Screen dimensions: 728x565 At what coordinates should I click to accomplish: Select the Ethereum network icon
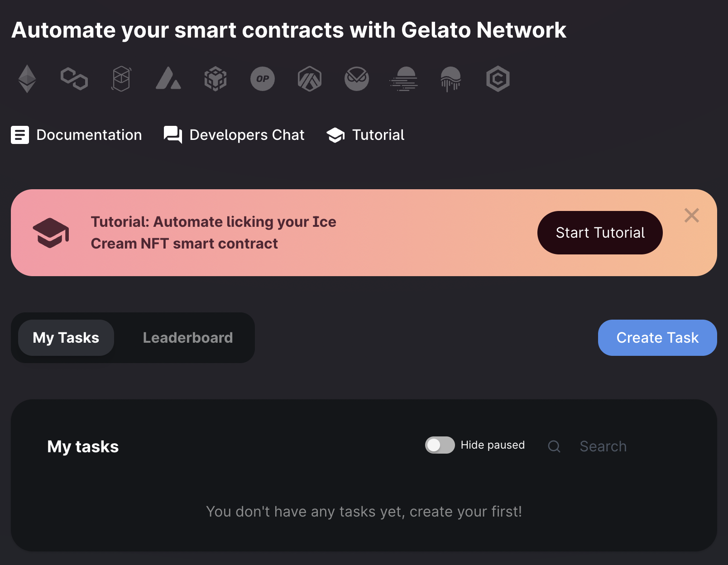coord(27,79)
